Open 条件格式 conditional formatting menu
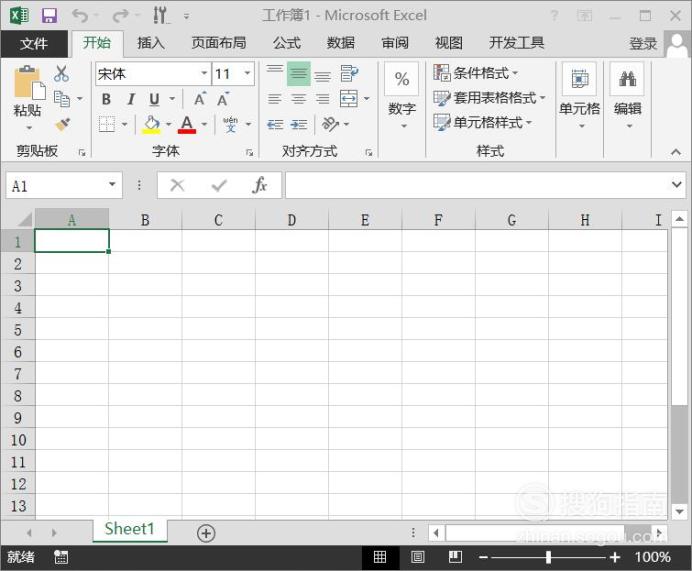 point(476,73)
